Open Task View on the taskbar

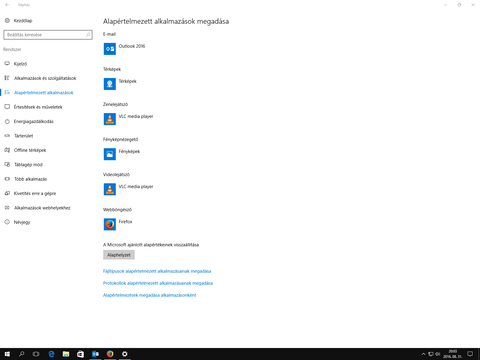click(36, 354)
